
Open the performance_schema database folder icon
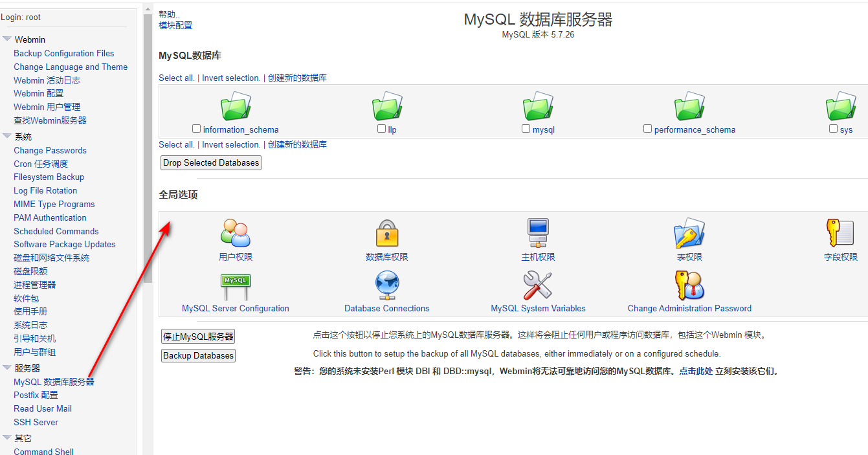(x=689, y=106)
